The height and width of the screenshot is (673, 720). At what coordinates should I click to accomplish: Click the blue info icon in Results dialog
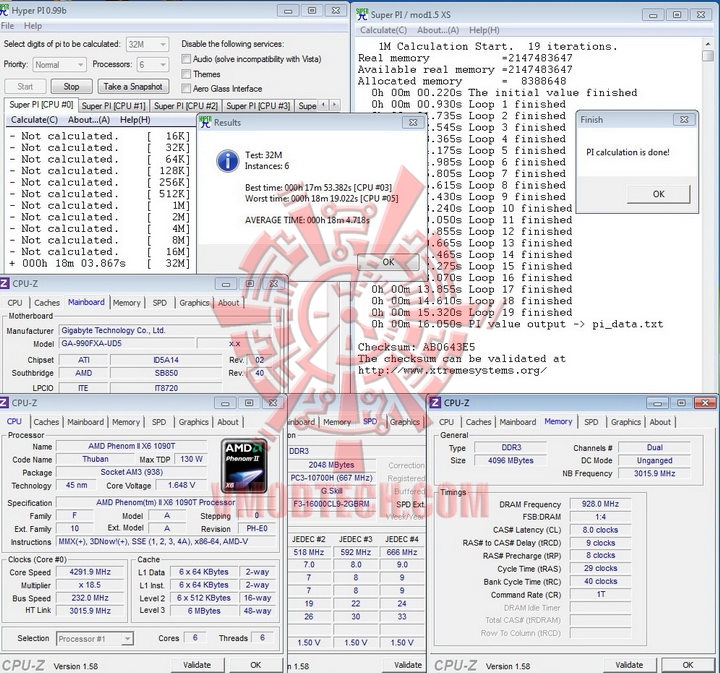click(x=227, y=161)
